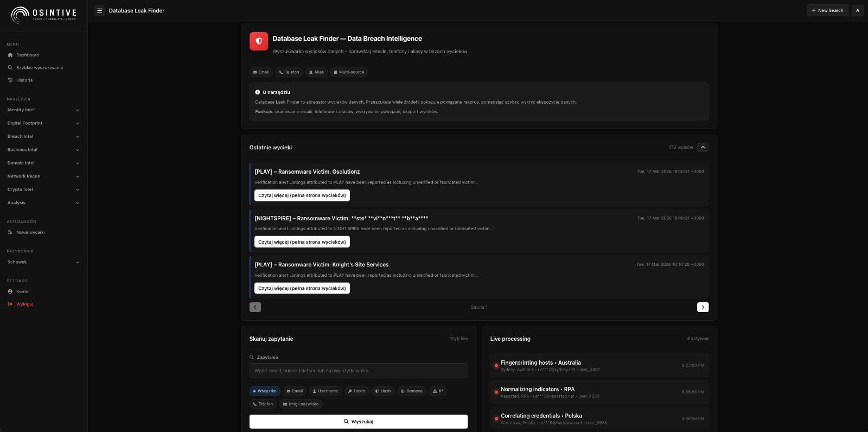The height and width of the screenshot is (432, 868).
Task: Click the Alias tag at page header
Action: pyautogui.click(x=316, y=72)
